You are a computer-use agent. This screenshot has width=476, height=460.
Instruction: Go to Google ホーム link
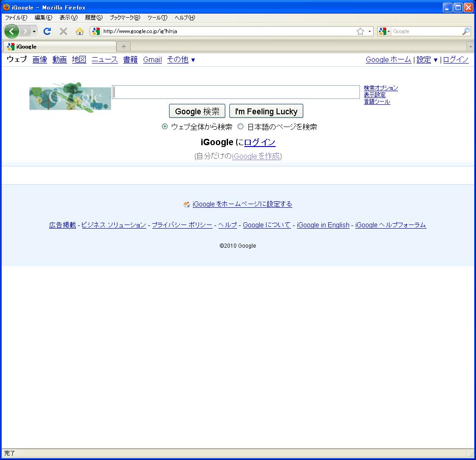point(388,59)
